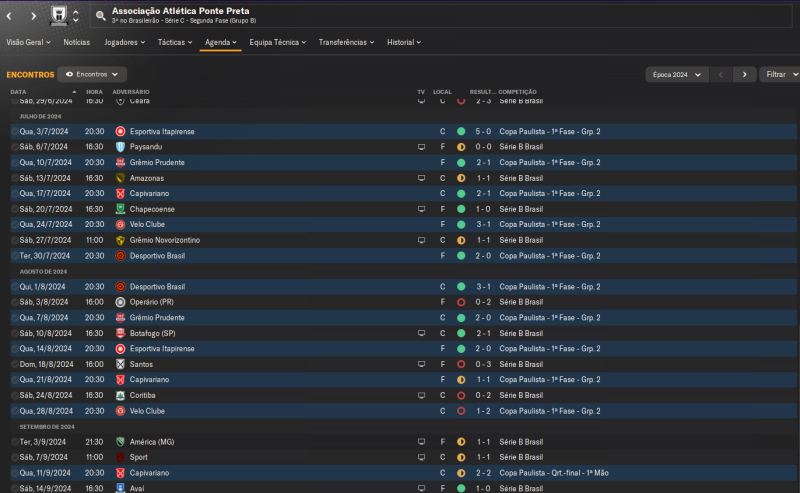Click the win indicator on the Esportiva Itapirense 5-0 row
800x493 pixels.
(x=461, y=131)
